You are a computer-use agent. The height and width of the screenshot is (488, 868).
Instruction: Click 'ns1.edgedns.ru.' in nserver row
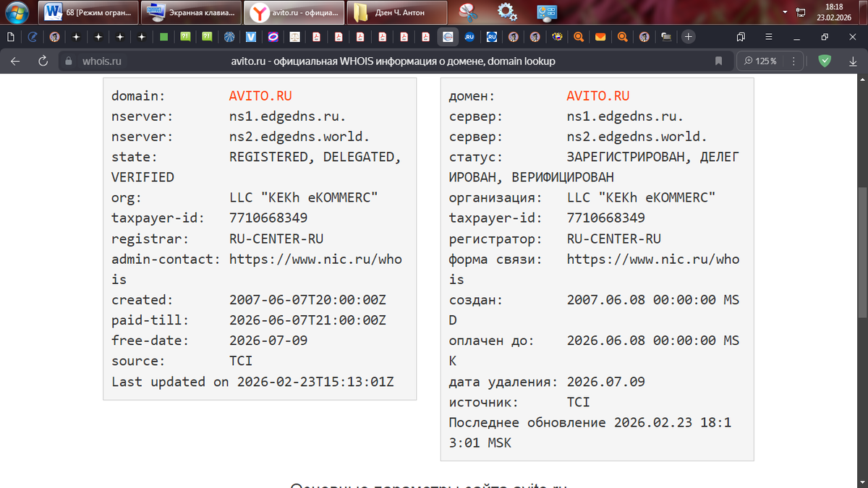pyautogui.click(x=288, y=116)
